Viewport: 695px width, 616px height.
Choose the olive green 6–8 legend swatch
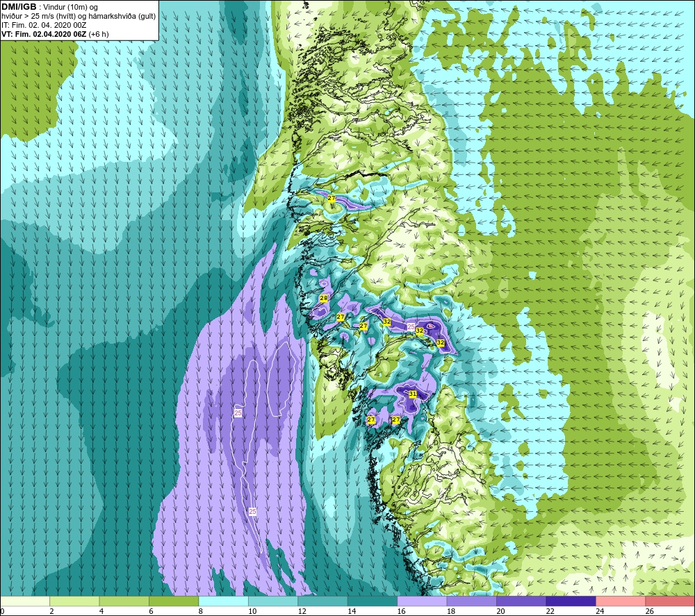click(x=174, y=601)
